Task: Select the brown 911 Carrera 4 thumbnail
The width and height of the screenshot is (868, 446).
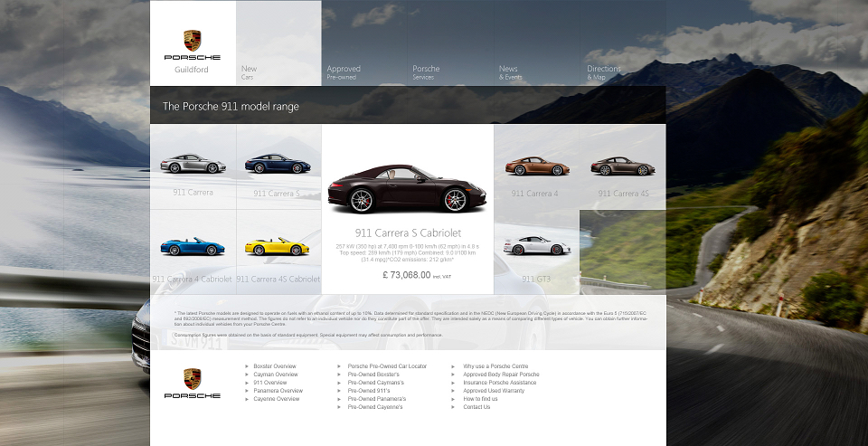Action: click(536, 166)
